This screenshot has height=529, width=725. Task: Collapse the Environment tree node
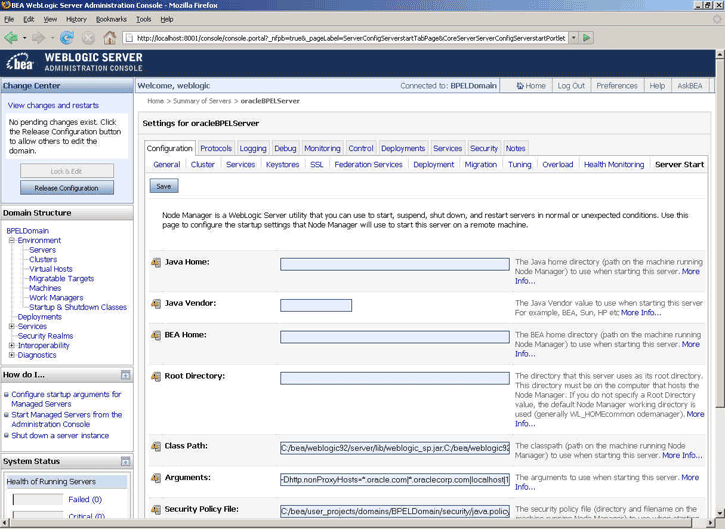click(x=12, y=240)
